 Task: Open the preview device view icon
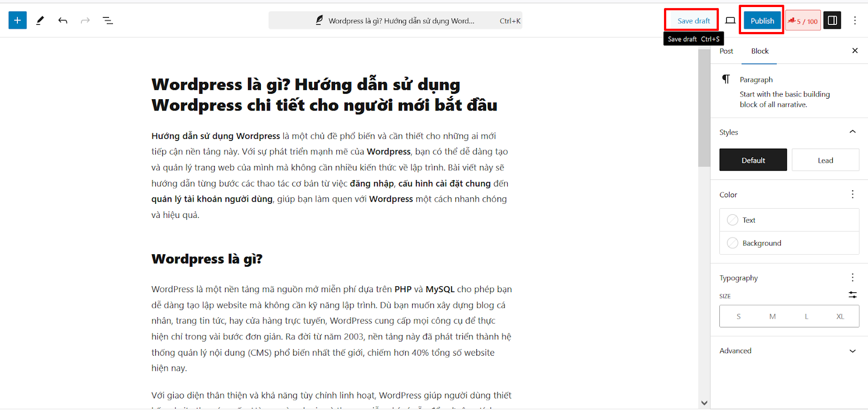click(731, 21)
